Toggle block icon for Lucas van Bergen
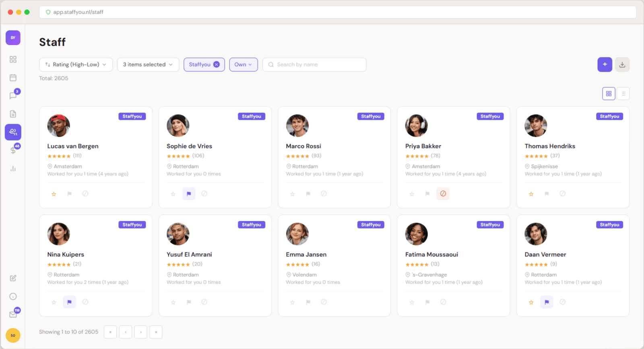The width and height of the screenshot is (644, 349). click(x=85, y=194)
